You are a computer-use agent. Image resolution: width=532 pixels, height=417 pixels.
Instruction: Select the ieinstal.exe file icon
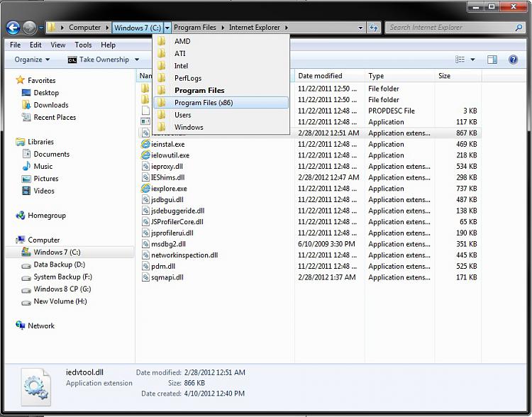145,144
